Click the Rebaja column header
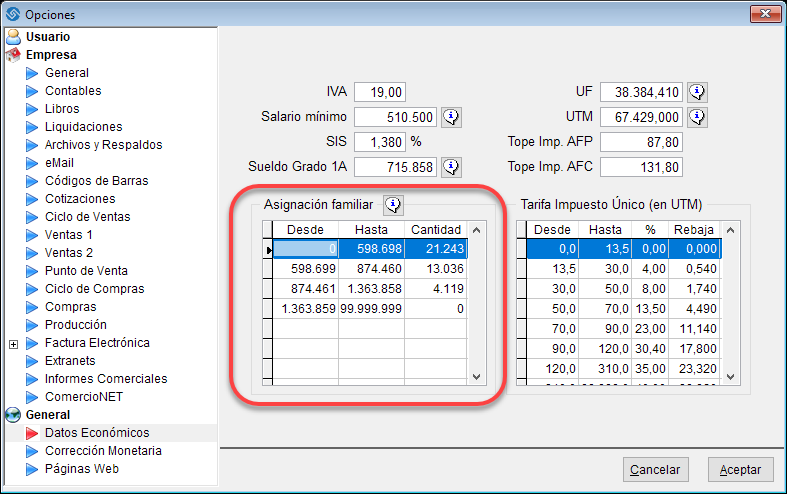This screenshot has width=787, height=494. (694, 229)
